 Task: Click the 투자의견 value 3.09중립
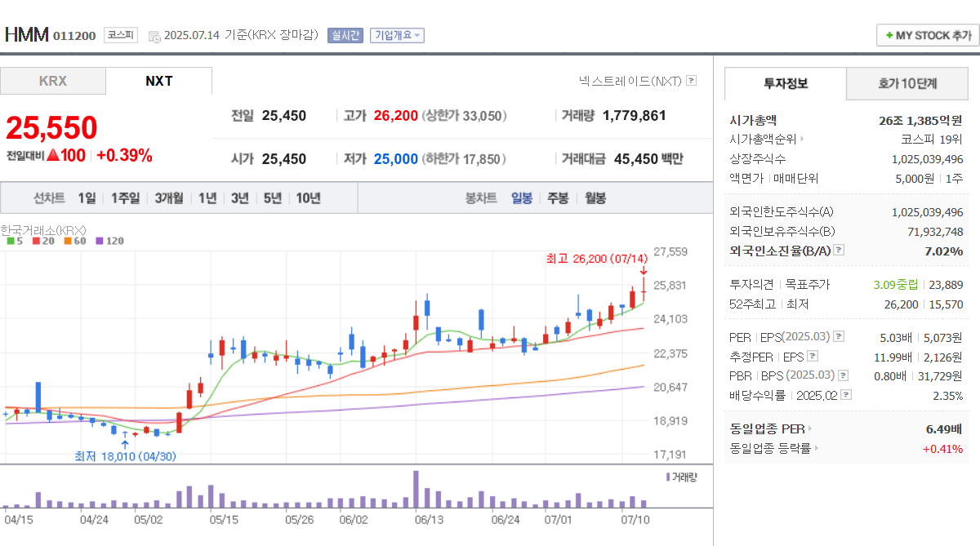click(x=896, y=284)
